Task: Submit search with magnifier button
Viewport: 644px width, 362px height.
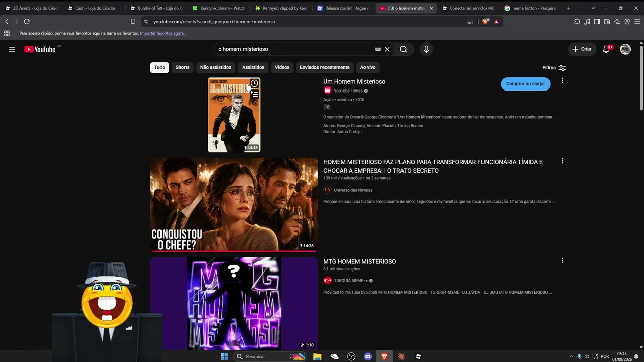Action: (x=404, y=49)
